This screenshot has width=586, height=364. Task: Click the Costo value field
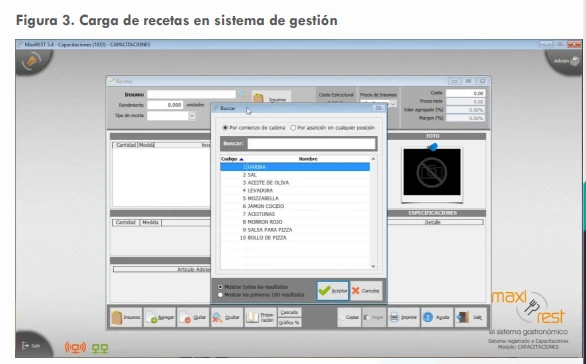(465, 93)
